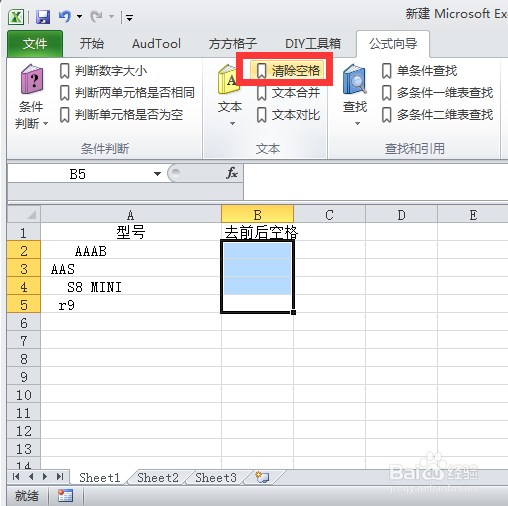Open the undo history dropdown arrow
The height and width of the screenshot is (506, 508).
(79, 16)
